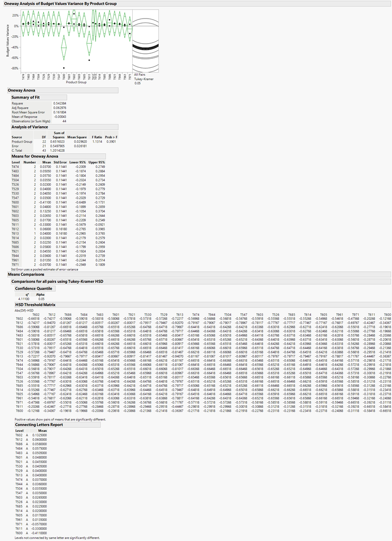Collapse the Confidence Quantile section
Screen dimensions: 392x541
tap(34, 288)
